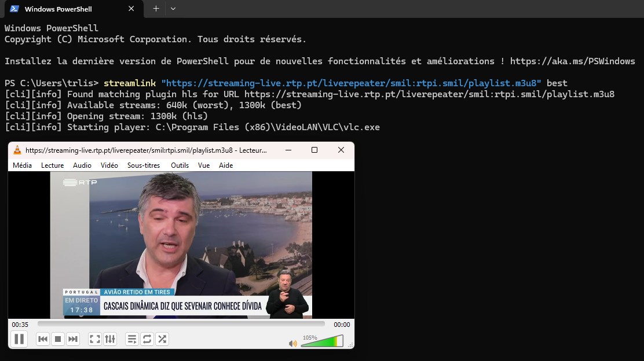
Task: Click the video playback area
Action: coord(181,245)
